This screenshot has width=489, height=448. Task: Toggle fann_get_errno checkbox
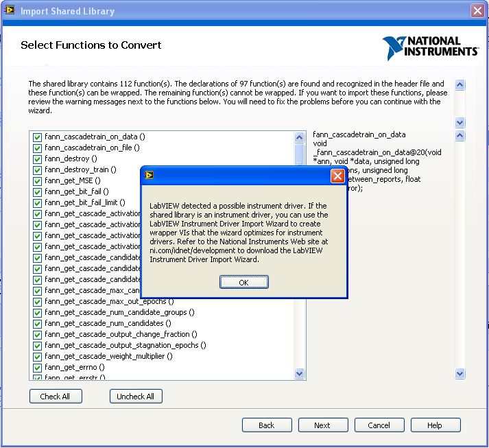tap(37, 368)
